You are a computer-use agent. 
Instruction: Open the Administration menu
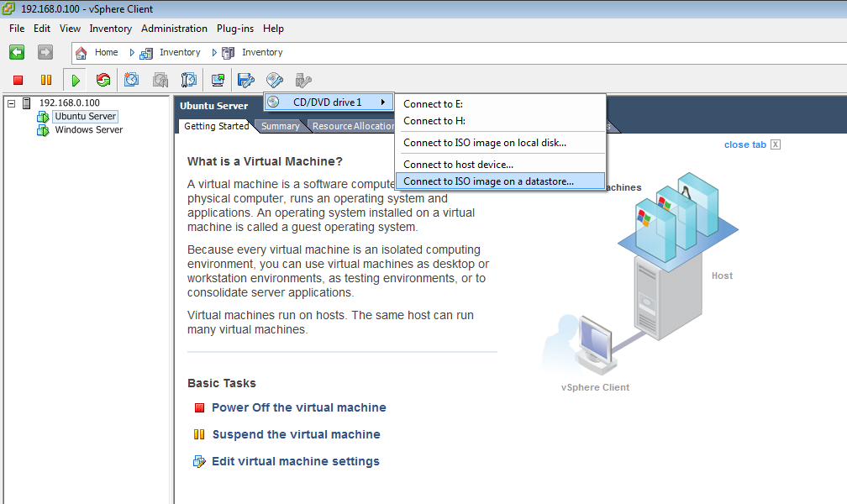coord(174,28)
